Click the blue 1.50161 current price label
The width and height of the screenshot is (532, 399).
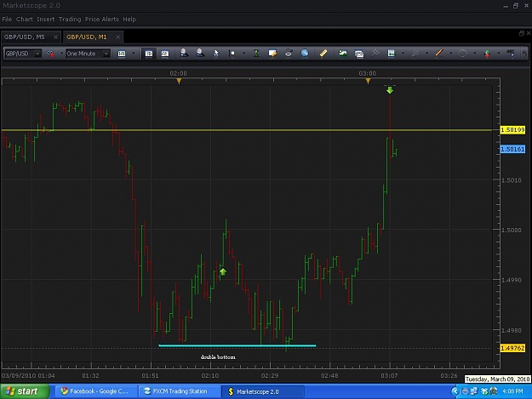pyautogui.click(x=512, y=149)
